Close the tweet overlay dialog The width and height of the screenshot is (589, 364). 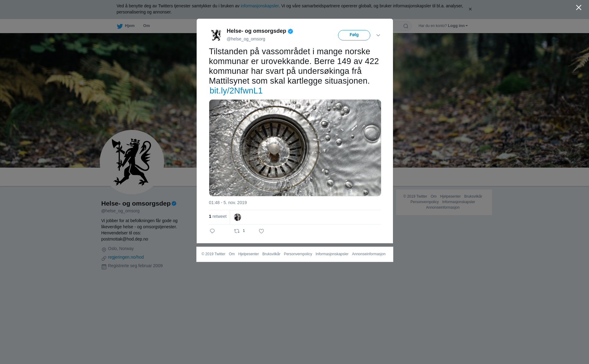tap(579, 8)
